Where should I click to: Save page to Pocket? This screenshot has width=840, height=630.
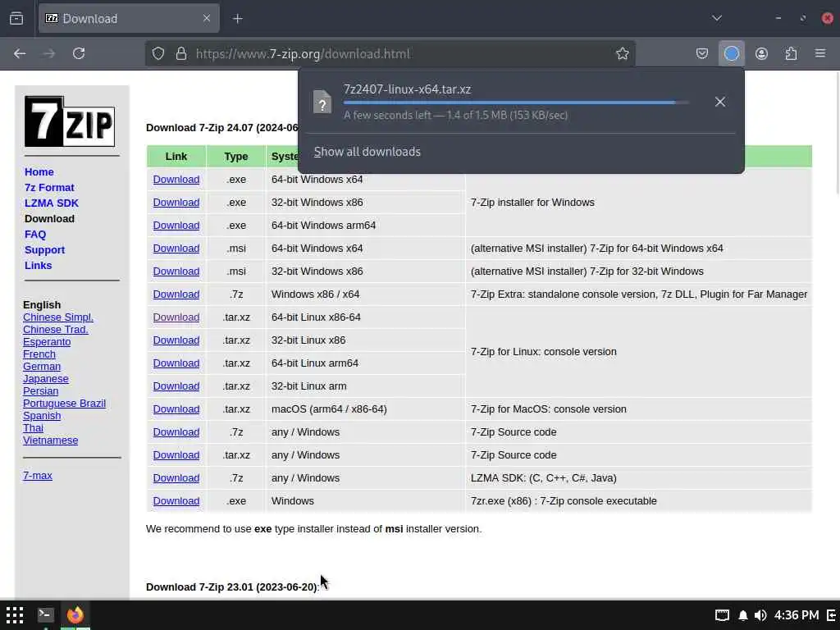tap(702, 53)
